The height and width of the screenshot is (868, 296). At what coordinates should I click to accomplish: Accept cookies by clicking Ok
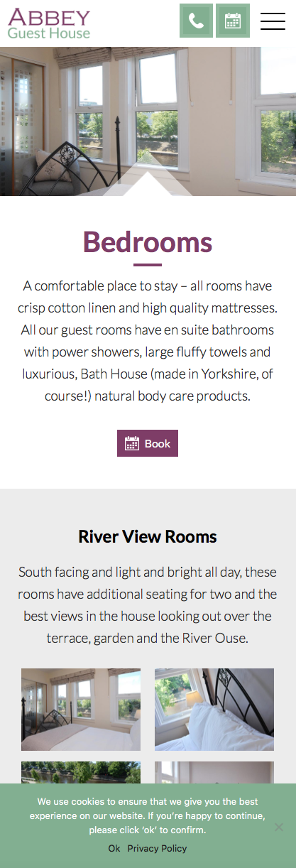114,848
